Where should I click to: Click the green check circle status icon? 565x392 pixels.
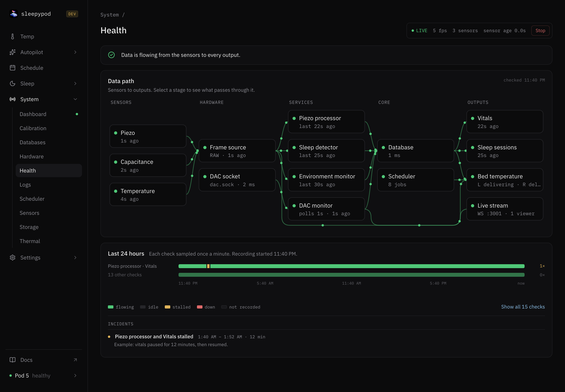111,55
